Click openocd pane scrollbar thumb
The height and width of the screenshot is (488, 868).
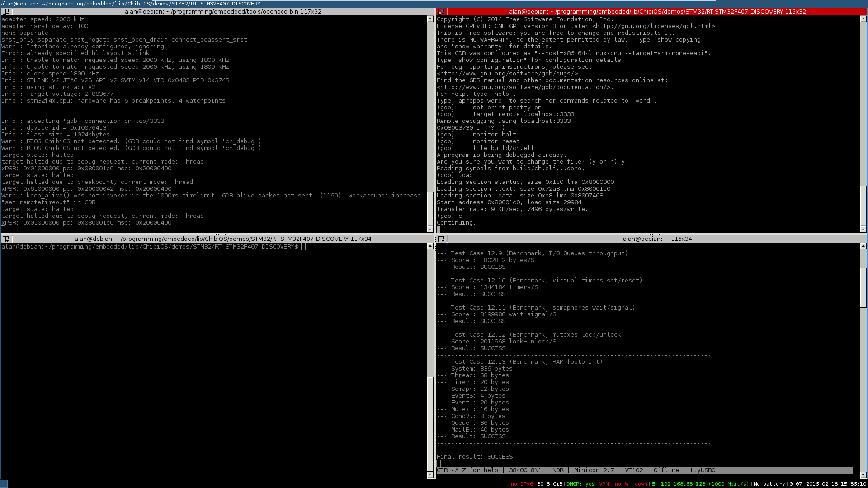[x=430, y=209]
